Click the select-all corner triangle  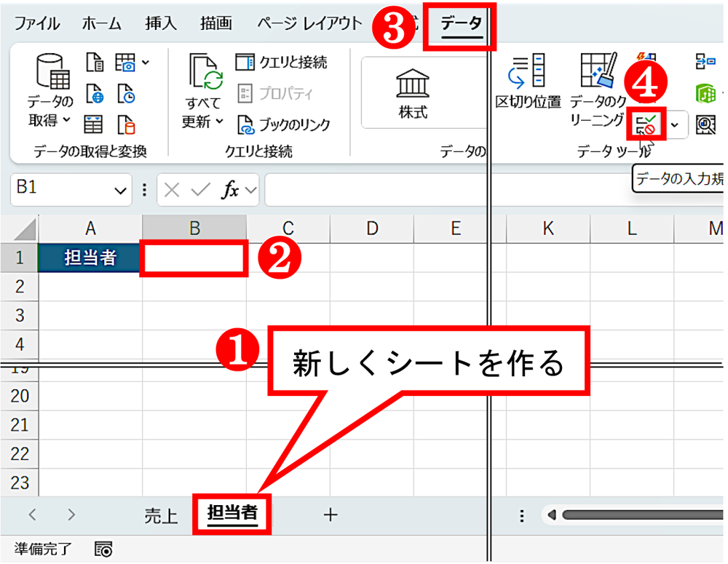pos(25,230)
